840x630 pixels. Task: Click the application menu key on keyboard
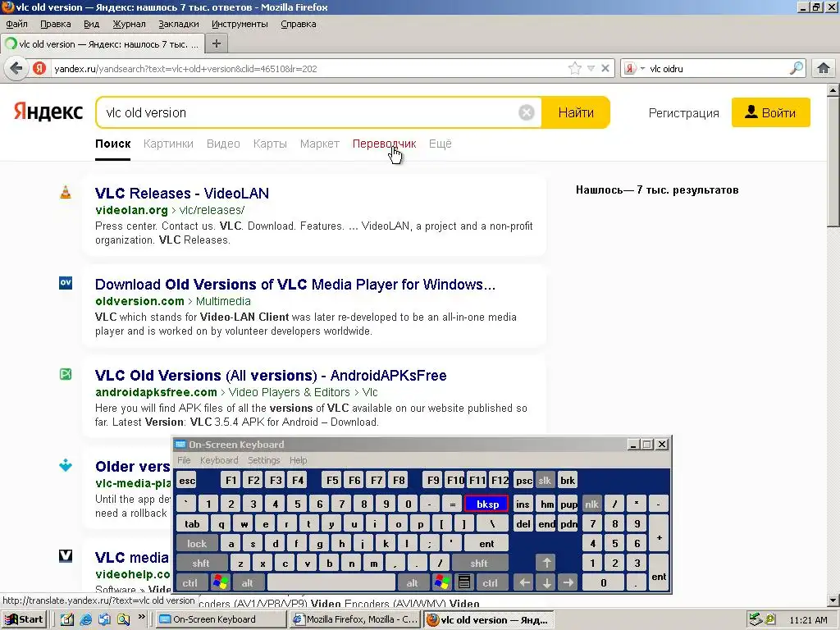[464, 582]
